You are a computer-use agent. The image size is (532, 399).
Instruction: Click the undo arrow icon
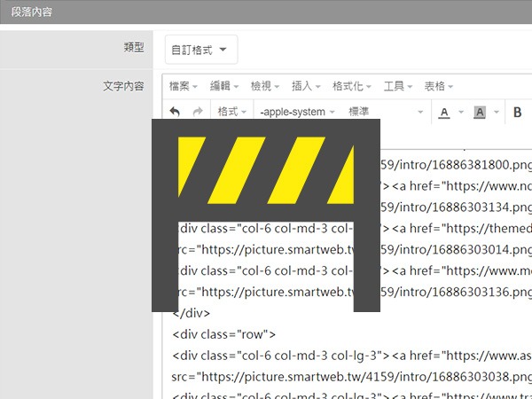(x=175, y=112)
